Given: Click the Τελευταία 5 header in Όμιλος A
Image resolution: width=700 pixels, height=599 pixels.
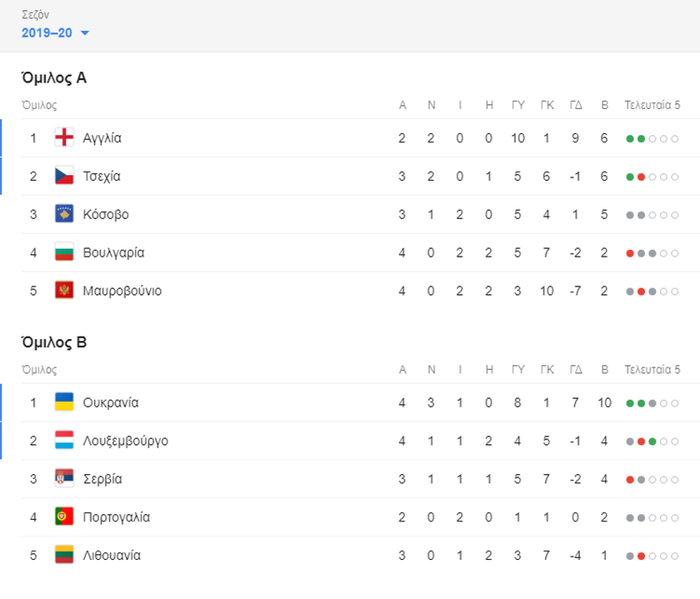Looking at the screenshot, I should point(652,105).
